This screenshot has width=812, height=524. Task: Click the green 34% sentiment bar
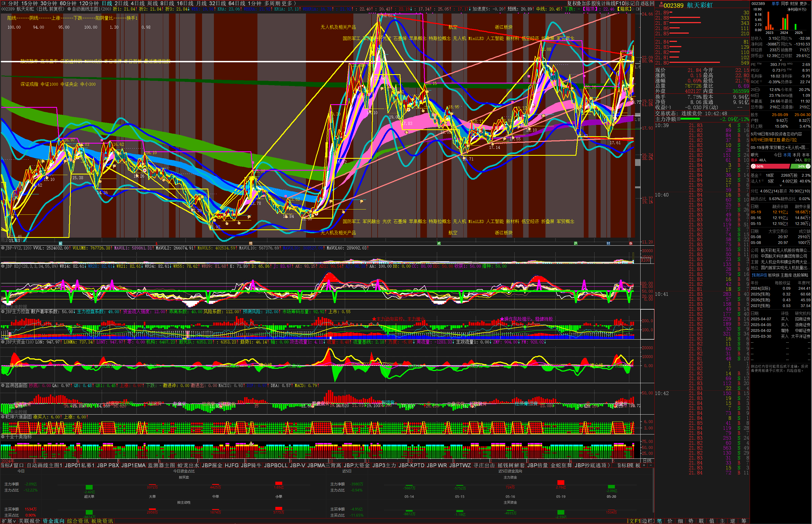[801, 166]
